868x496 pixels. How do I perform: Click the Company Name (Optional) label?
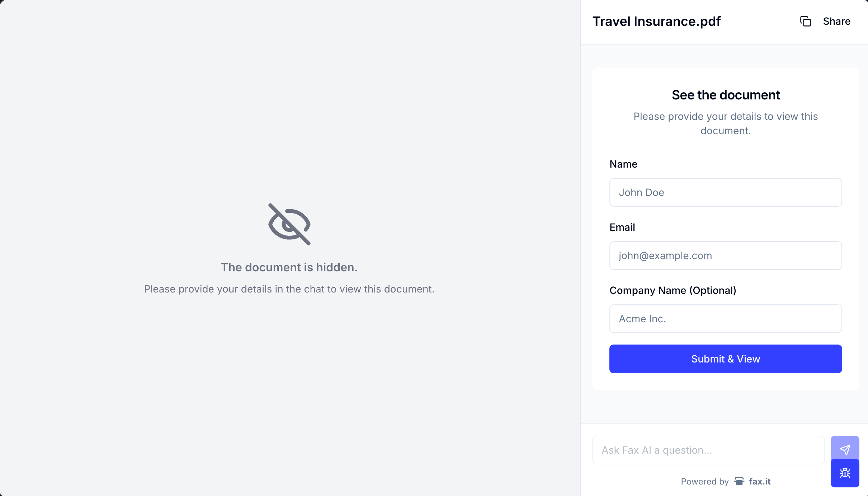pos(673,290)
